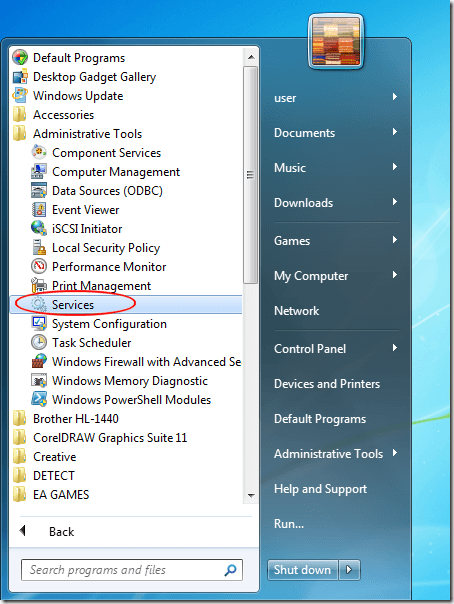The height and width of the screenshot is (604, 454).
Task: Click the EA GAMES folder icon
Action: [20, 494]
